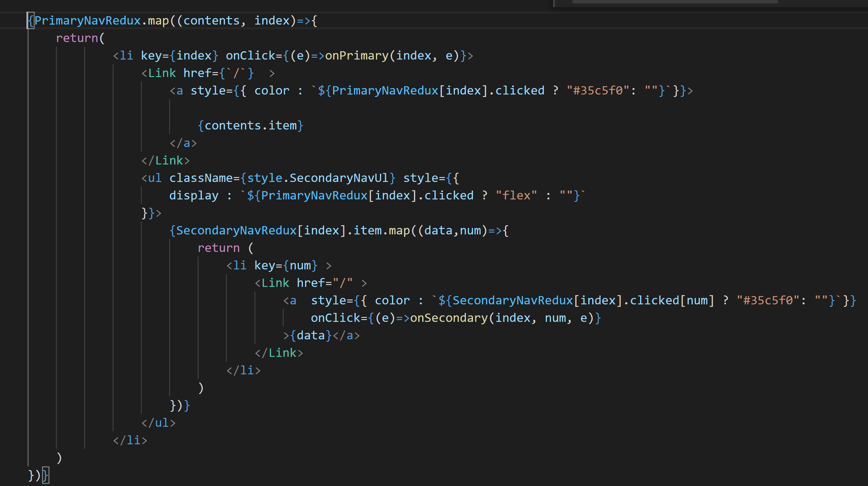Click item.map after SecondaryNavRedux[index]
This screenshot has width=868, height=486.
pos(382,230)
